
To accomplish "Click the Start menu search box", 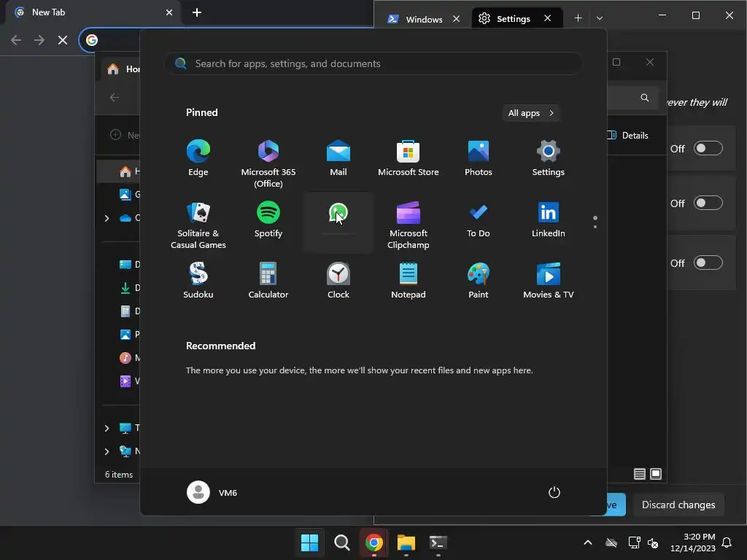I will 373,63.
